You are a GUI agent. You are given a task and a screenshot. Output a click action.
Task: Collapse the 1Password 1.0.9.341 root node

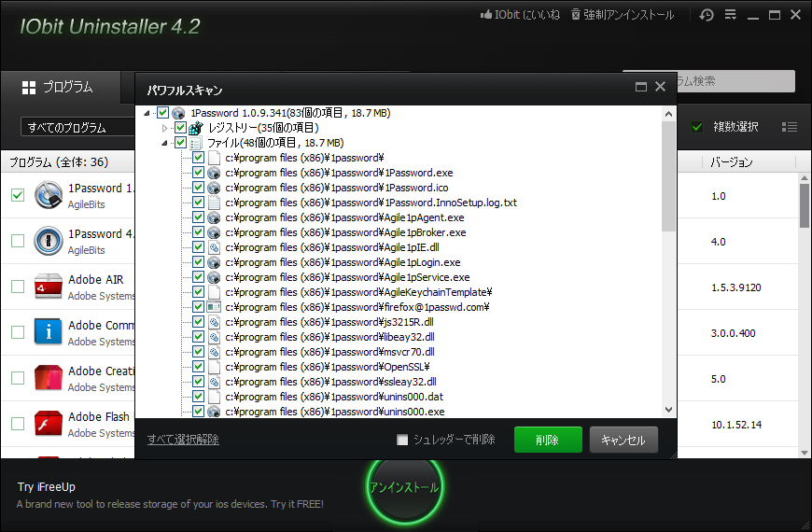point(147,113)
